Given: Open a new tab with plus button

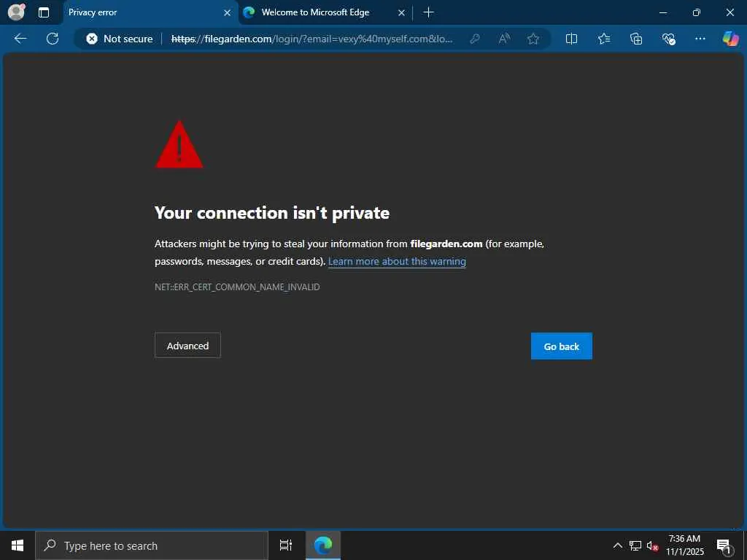Looking at the screenshot, I should pyautogui.click(x=428, y=12).
